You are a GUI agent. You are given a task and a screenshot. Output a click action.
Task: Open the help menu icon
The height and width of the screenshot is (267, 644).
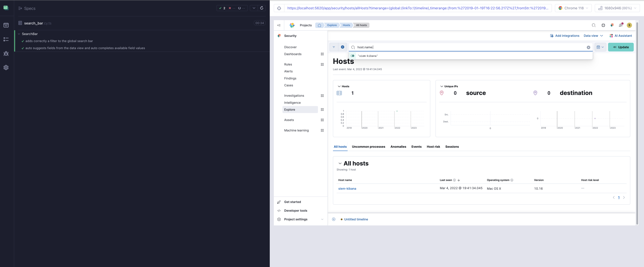tap(603, 25)
